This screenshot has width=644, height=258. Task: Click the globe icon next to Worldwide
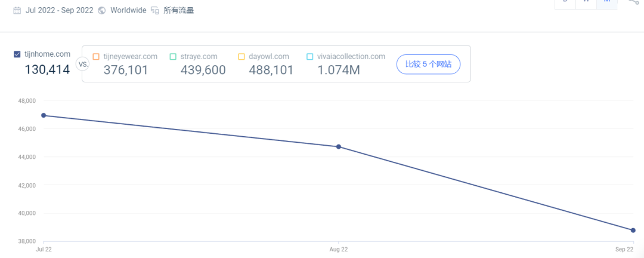(102, 10)
